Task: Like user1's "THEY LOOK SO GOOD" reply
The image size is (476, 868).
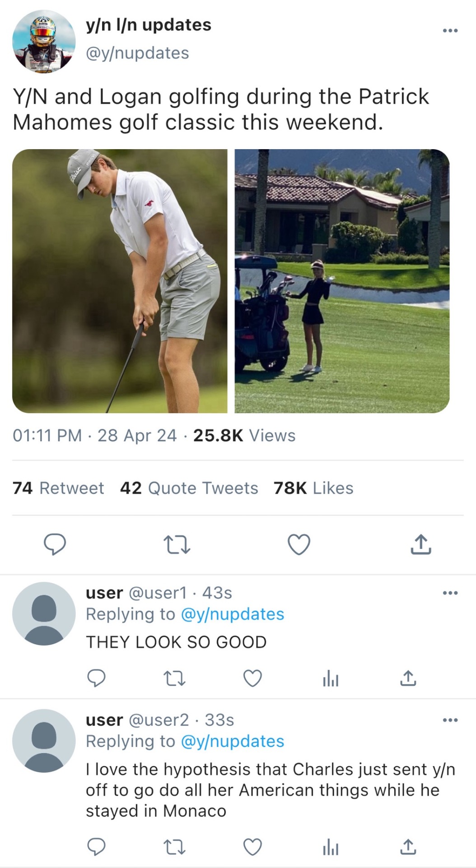Action: 252,678
